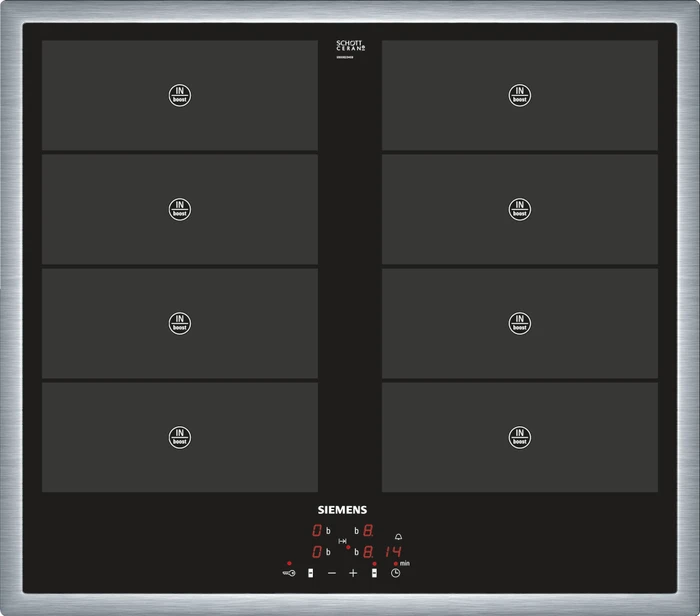Tap IN boost symbol, left column bottom zone
The width and height of the screenshot is (700, 616).
click(x=180, y=437)
